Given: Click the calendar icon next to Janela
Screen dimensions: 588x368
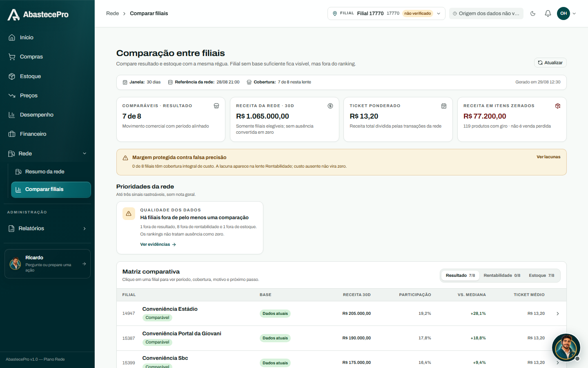Looking at the screenshot, I should pos(125,82).
